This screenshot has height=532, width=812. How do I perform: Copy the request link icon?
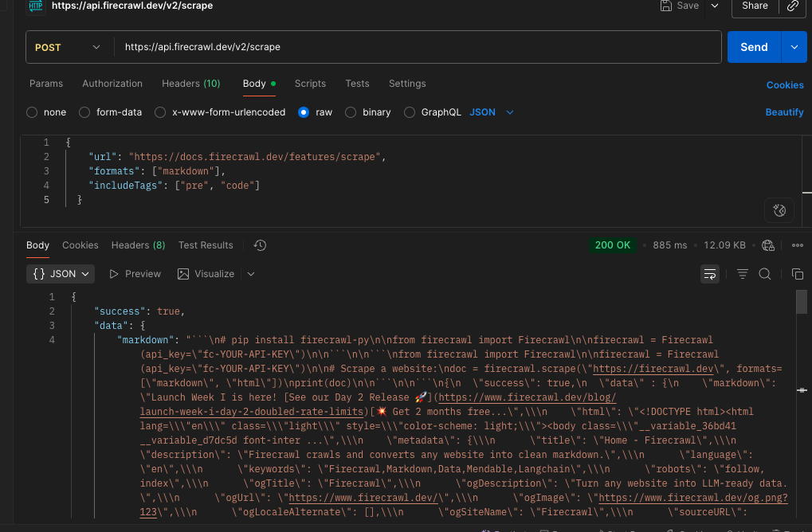click(x=792, y=6)
